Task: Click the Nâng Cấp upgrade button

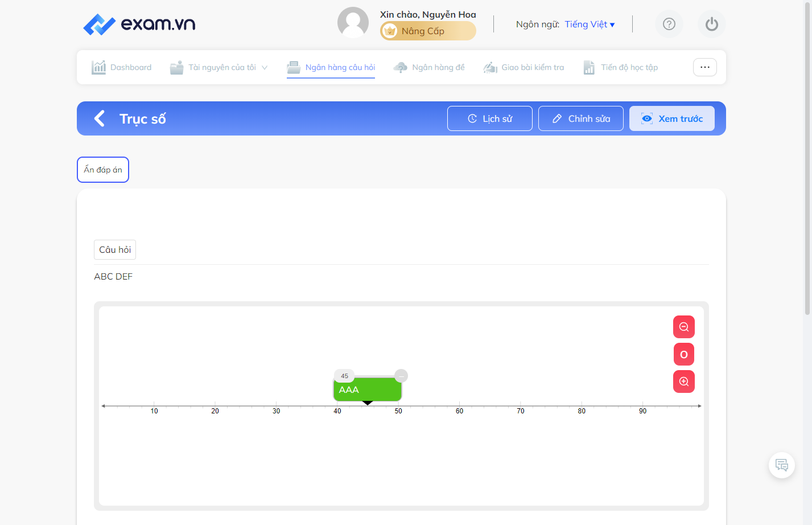Action: tap(428, 31)
